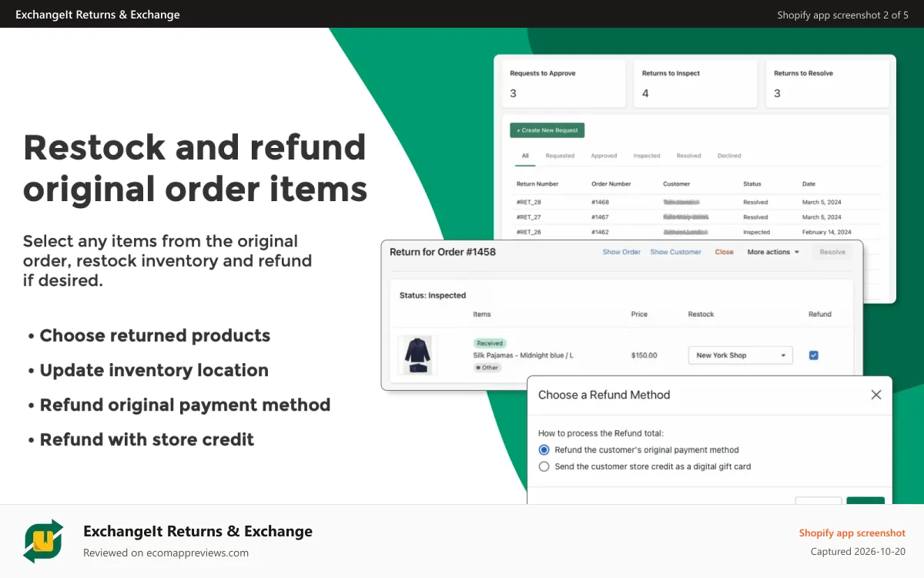The image size is (924, 578).
Task: Click the Resolve button
Action: point(832,252)
